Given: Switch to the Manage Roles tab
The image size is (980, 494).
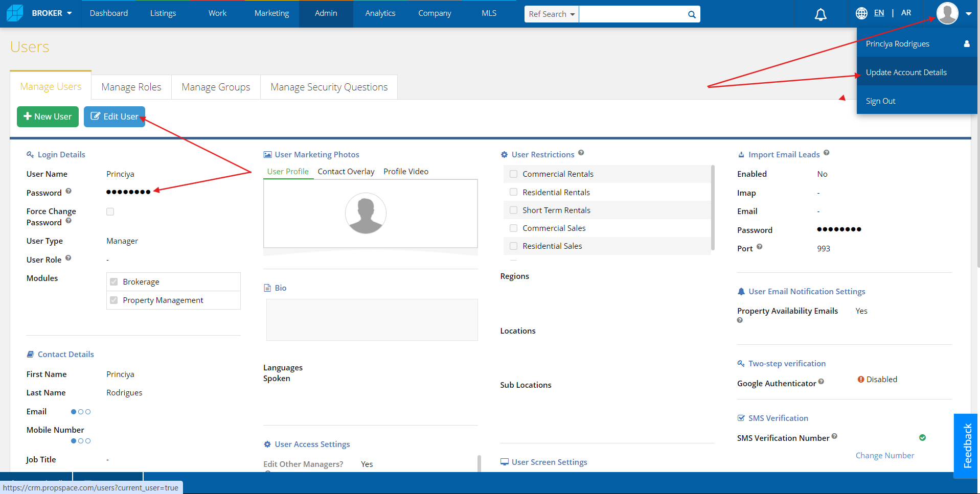Looking at the screenshot, I should coord(131,87).
